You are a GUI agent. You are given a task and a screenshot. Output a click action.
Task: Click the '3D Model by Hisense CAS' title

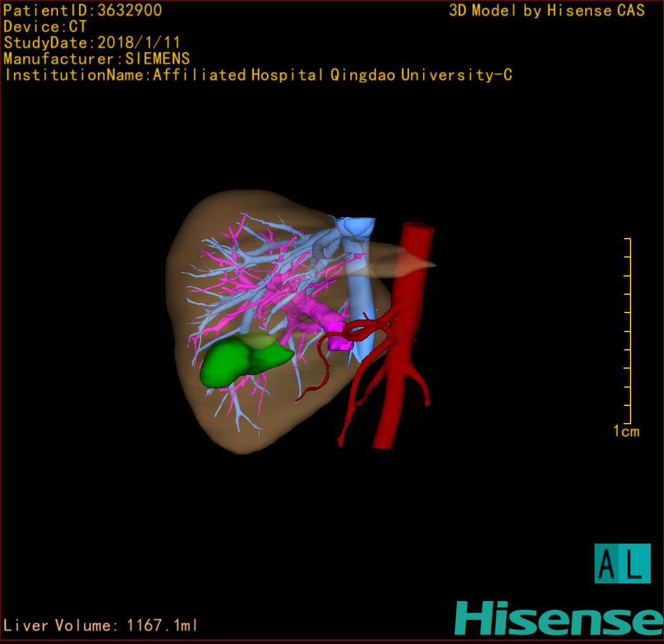pos(547,11)
